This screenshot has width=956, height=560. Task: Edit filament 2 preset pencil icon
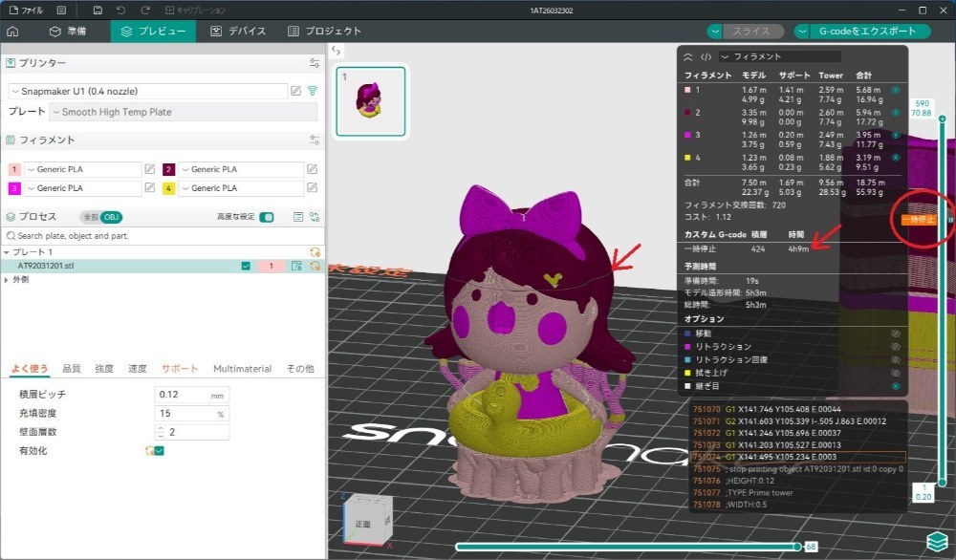[313, 169]
